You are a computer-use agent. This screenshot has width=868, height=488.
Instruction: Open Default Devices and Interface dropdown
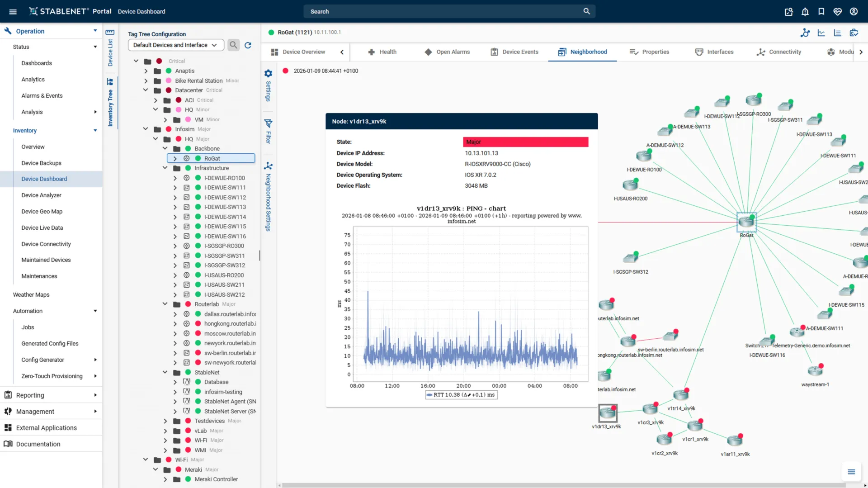click(176, 45)
